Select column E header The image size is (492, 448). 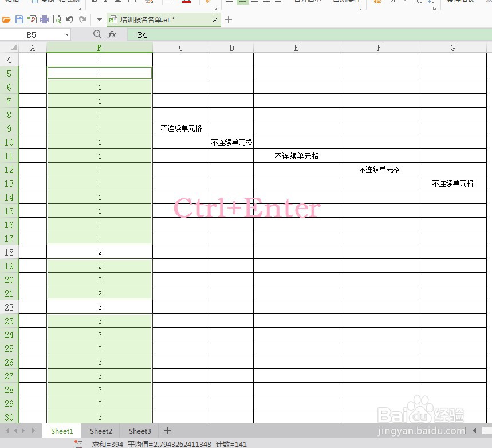(x=297, y=48)
